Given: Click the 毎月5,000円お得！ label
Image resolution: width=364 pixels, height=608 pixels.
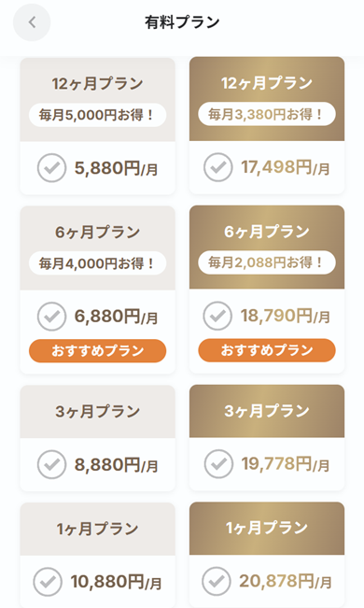Looking at the screenshot, I should (98, 115).
